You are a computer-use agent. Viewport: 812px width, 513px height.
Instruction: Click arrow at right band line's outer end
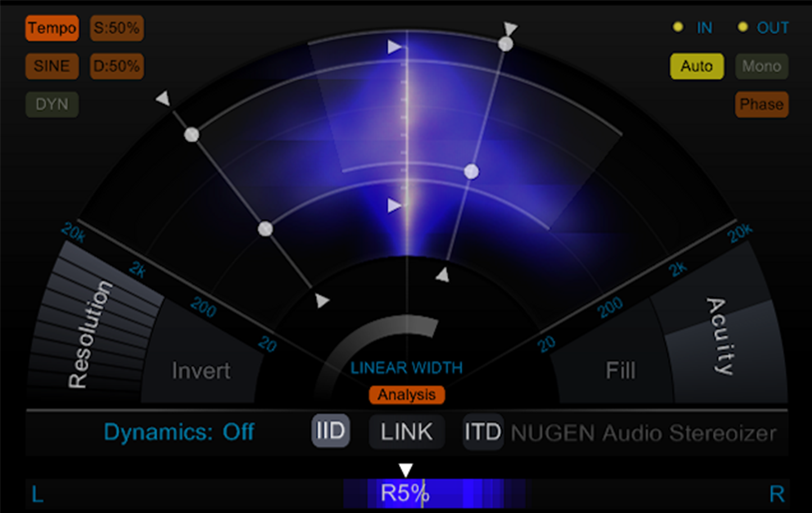coord(510,28)
